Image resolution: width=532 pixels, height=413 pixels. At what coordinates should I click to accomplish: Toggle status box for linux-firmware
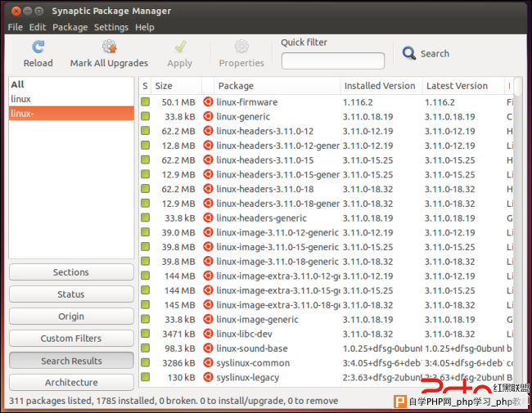(x=145, y=101)
